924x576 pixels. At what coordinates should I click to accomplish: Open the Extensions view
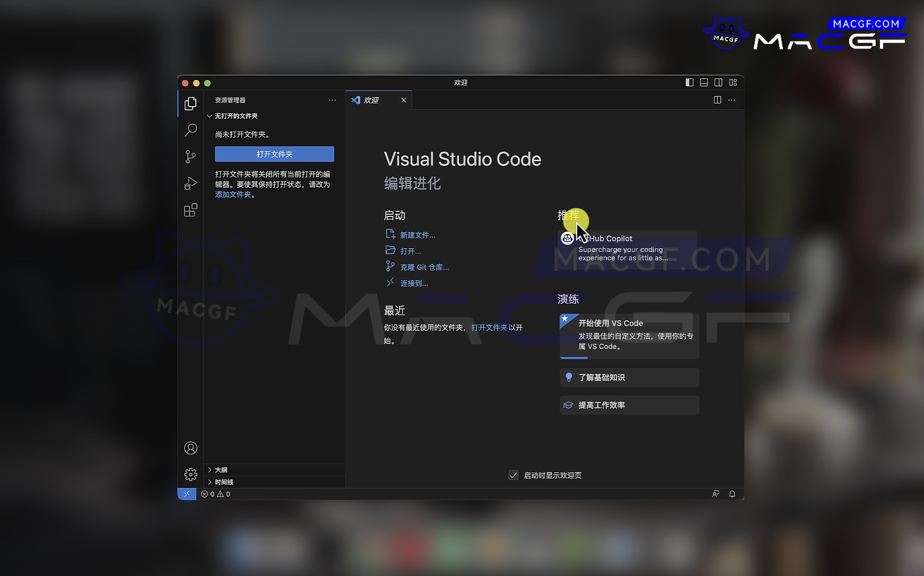pyautogui.click(x=190, y=211)
